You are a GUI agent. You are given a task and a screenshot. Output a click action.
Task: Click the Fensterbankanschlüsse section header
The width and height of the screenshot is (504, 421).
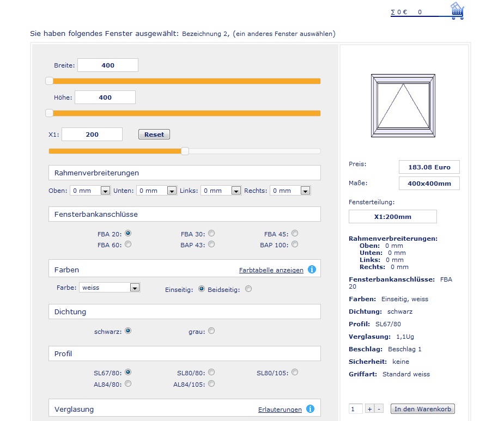[x=185, y=214]
